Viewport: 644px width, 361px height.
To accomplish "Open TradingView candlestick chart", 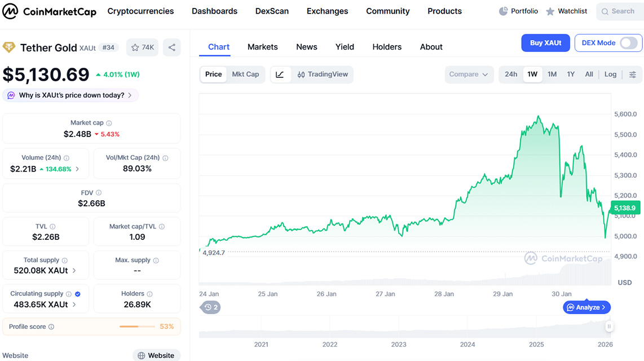I will pyautogui.click(x=323, y=74).
